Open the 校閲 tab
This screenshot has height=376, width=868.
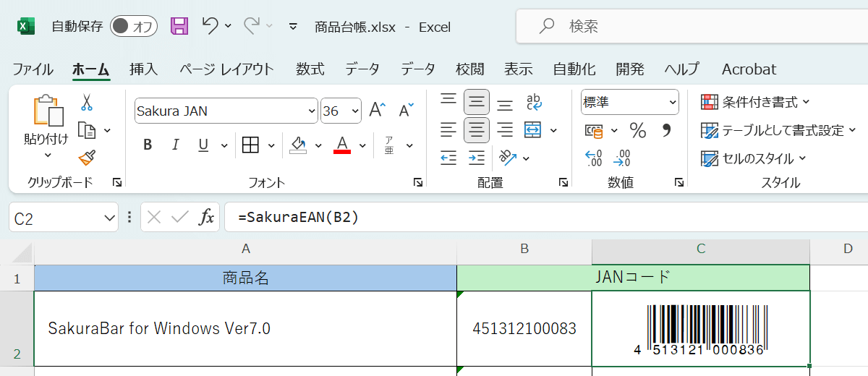pos(470,69)
